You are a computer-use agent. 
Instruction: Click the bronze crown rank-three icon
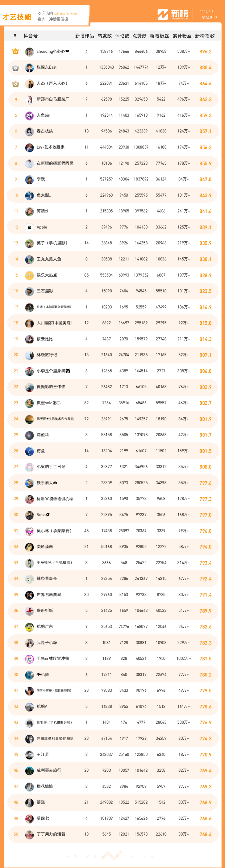[x=15, y=84]
